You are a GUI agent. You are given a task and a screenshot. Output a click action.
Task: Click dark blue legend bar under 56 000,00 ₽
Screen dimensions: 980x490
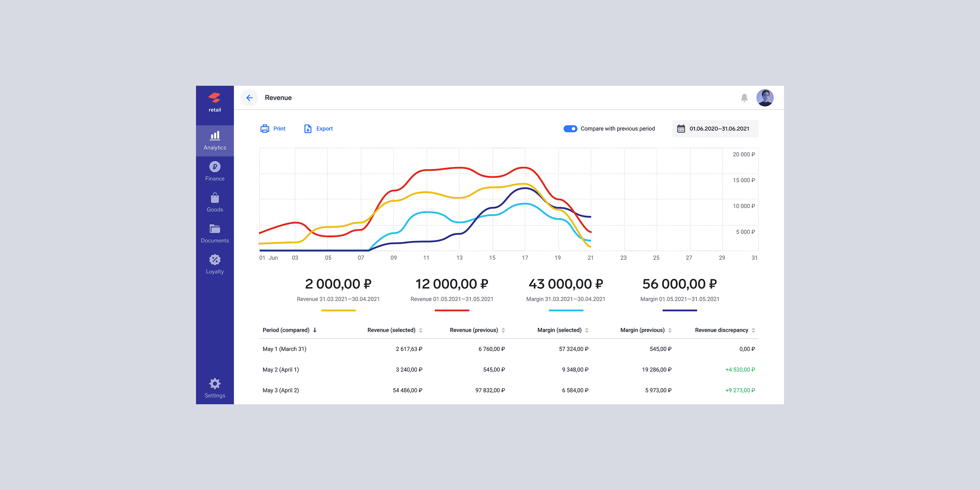tap(679, 310)
